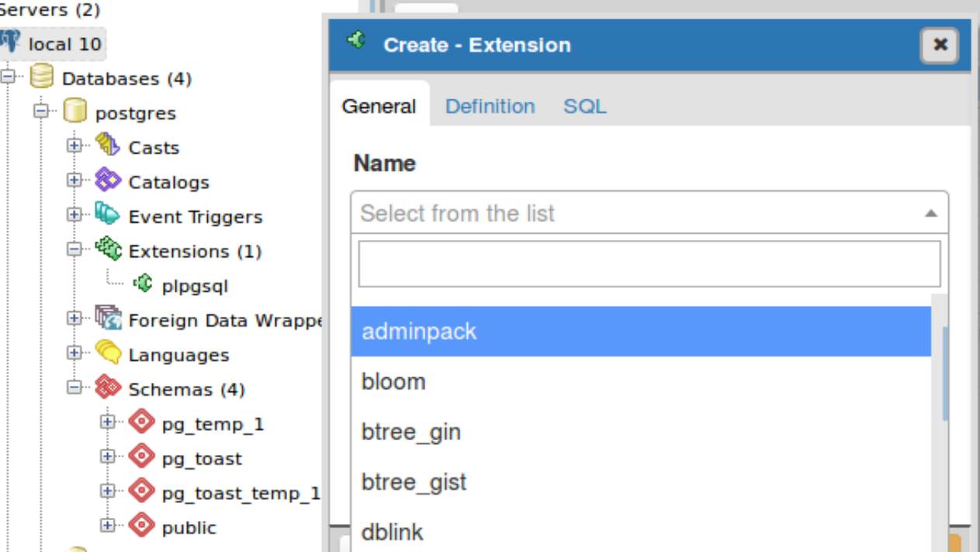Select adminpack from the extension list
The image size is (980, 552).
[419, 332]
